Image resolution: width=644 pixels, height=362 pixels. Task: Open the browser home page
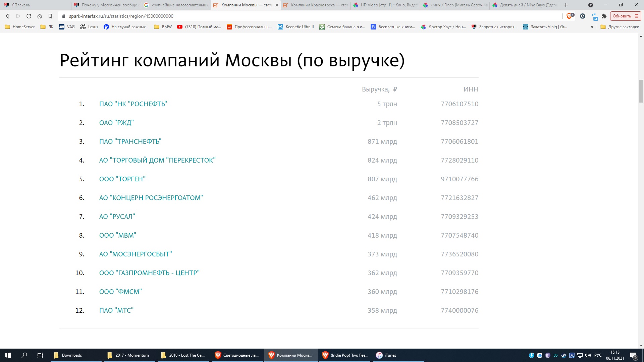pos(40,16)
